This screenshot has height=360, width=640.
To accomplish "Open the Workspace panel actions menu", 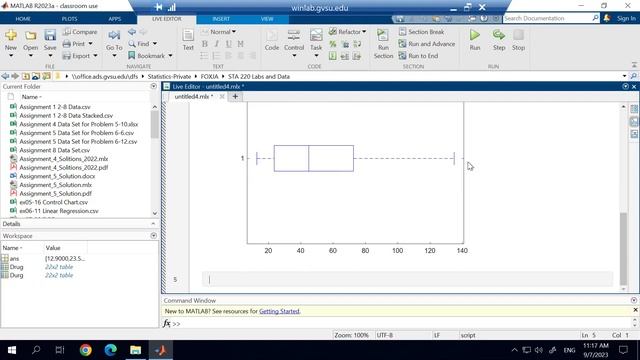I will [x=153, y=236].
